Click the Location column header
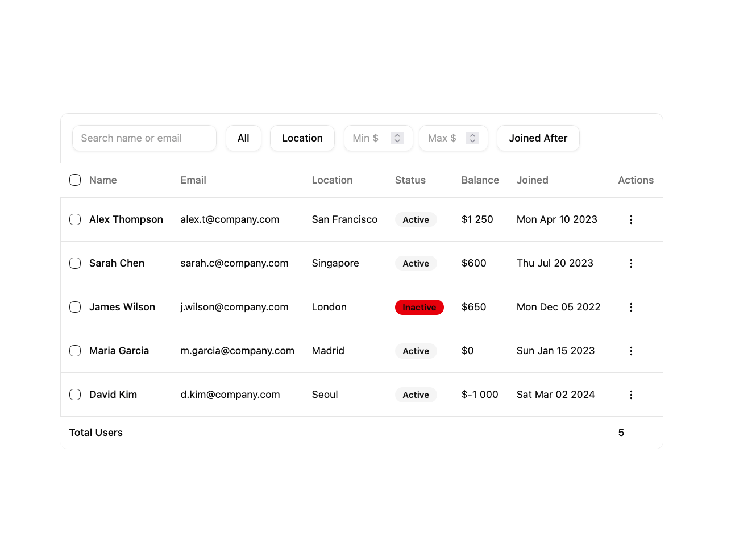The height and width of the screenshot is (548, 756). (333, 180)
